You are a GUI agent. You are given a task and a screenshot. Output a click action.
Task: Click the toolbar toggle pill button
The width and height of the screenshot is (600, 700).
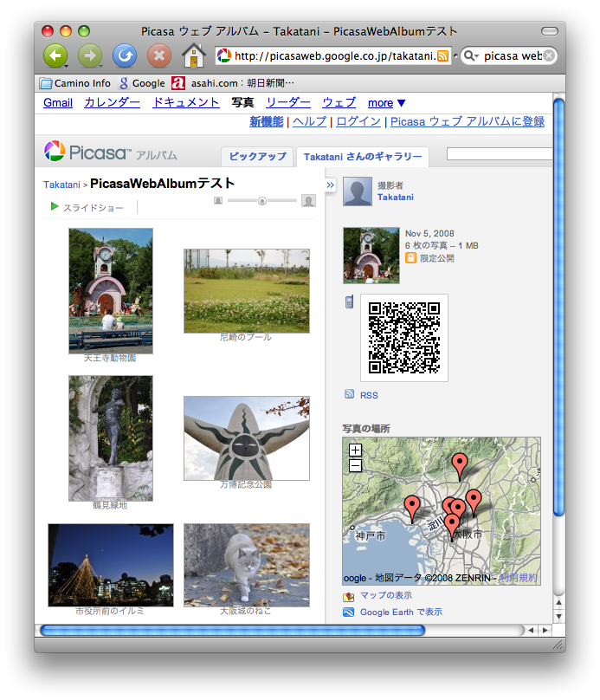click(550, 31)
